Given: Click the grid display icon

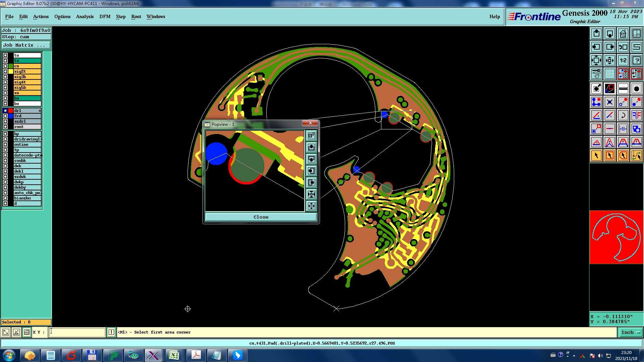Looking at the screenshot, I should click(x=609, y=74).
